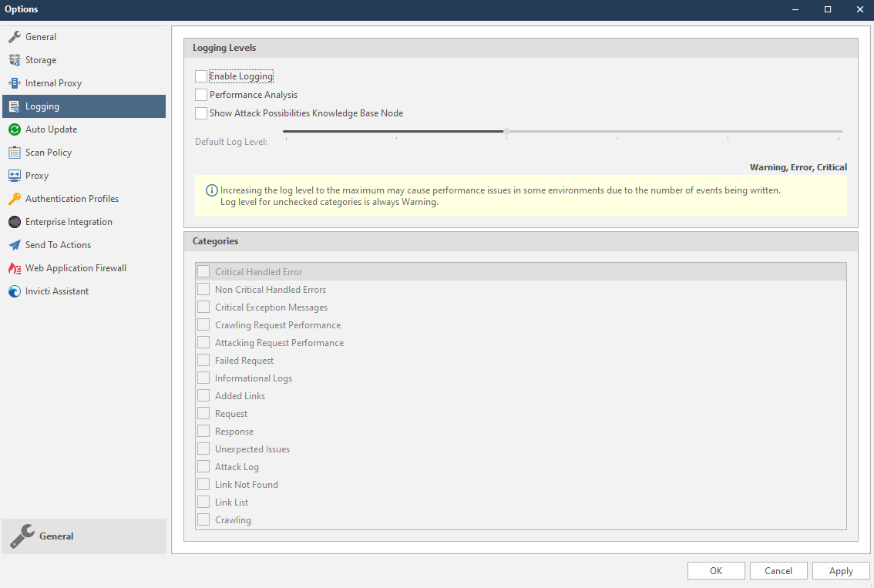
Task: Select the Scan Policy icon
Action: tap(13, 152)
